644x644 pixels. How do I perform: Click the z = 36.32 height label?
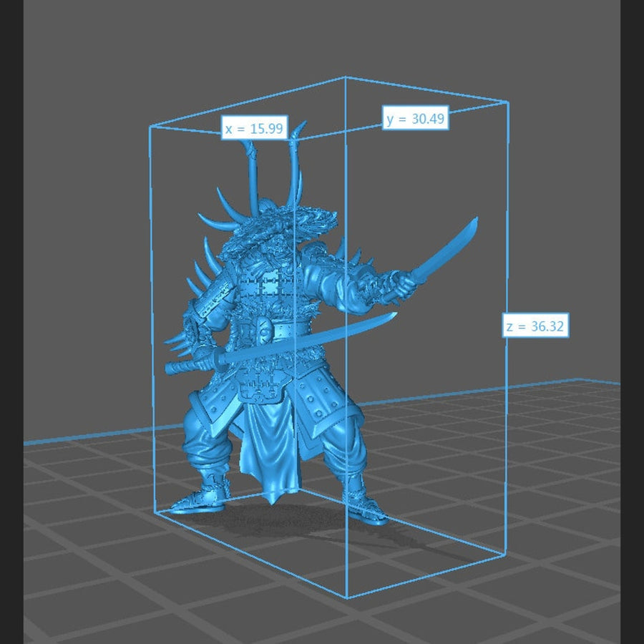535,327
